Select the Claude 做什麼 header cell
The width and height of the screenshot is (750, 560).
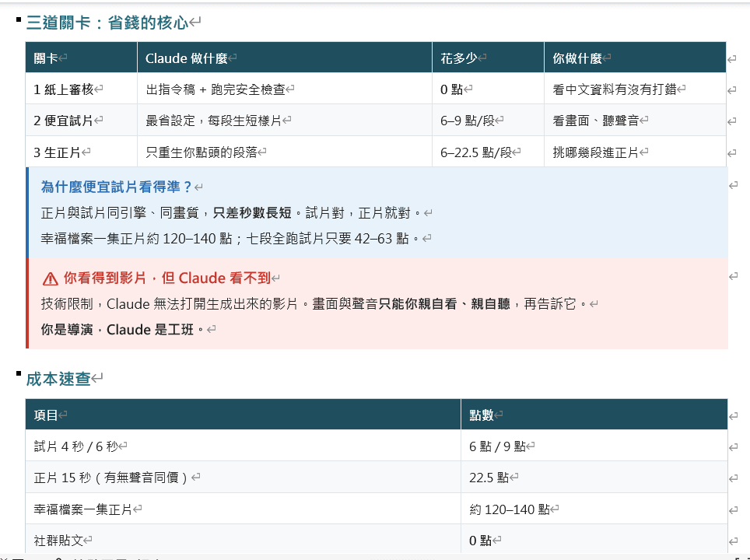point(285,58)
